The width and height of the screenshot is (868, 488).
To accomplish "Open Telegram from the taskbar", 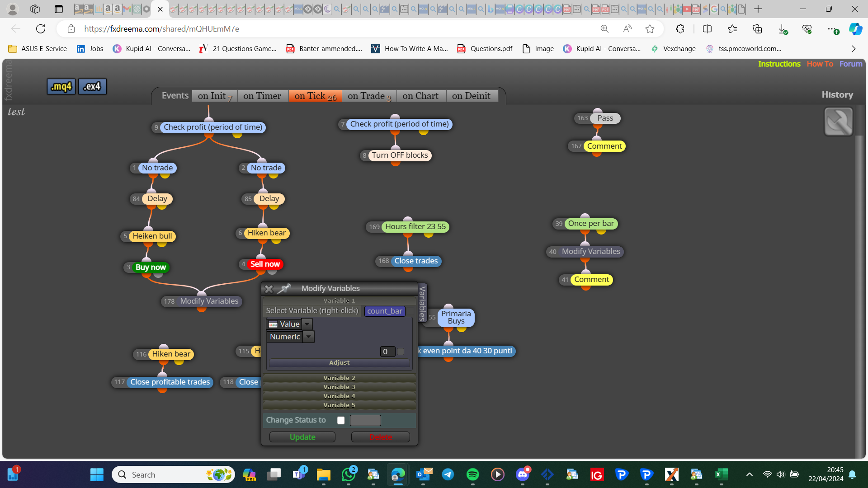I will pyautogui.click(x=448, y=474).
